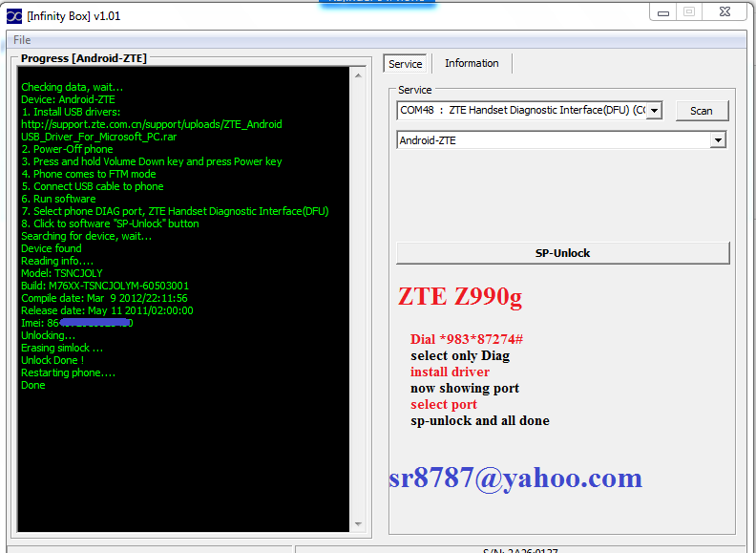756x553 pixels.
Task: Click 'Unlock Done !' log line
Action: (52, 360)
